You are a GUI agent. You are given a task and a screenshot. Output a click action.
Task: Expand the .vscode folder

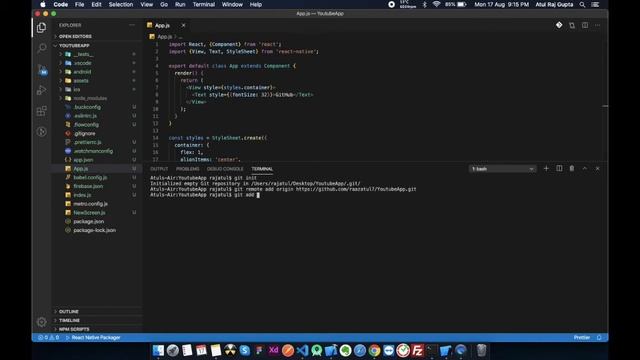(82, 63)
